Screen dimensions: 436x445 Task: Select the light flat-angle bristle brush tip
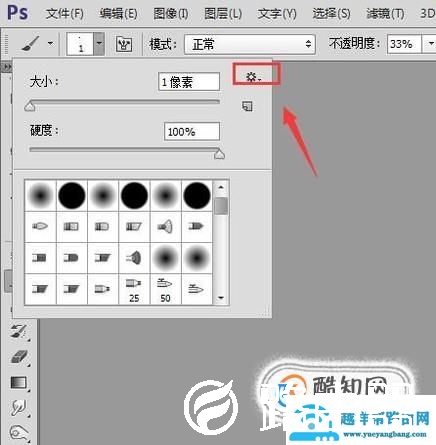pos(134,227)
